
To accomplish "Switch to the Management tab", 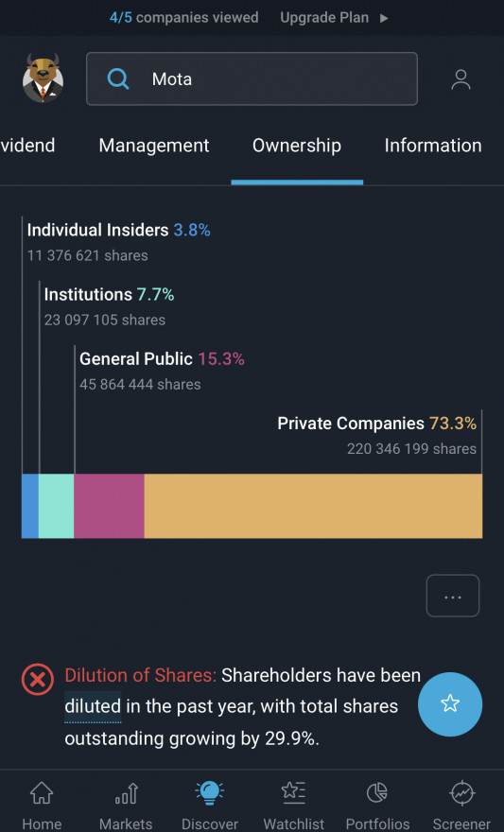I will click(154, 146).
